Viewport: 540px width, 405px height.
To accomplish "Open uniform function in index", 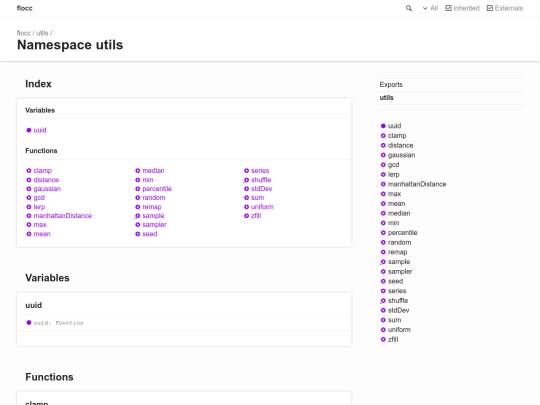I will pyautogui.click(x=262, y=207).
